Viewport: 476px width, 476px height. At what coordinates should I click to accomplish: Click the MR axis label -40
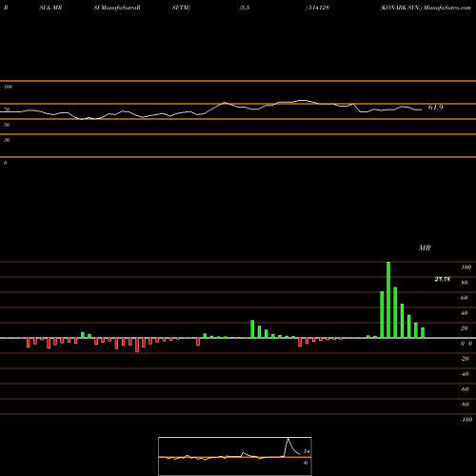(465, 374)
